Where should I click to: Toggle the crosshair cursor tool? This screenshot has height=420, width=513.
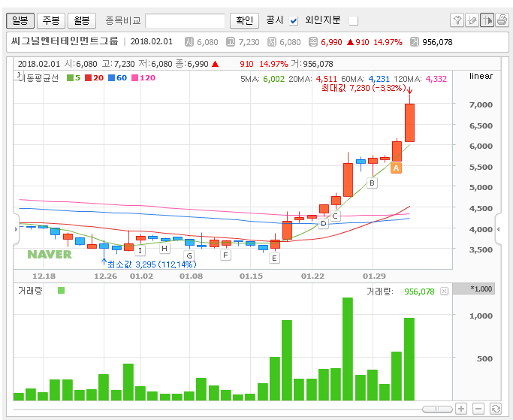tap(487, 20)
